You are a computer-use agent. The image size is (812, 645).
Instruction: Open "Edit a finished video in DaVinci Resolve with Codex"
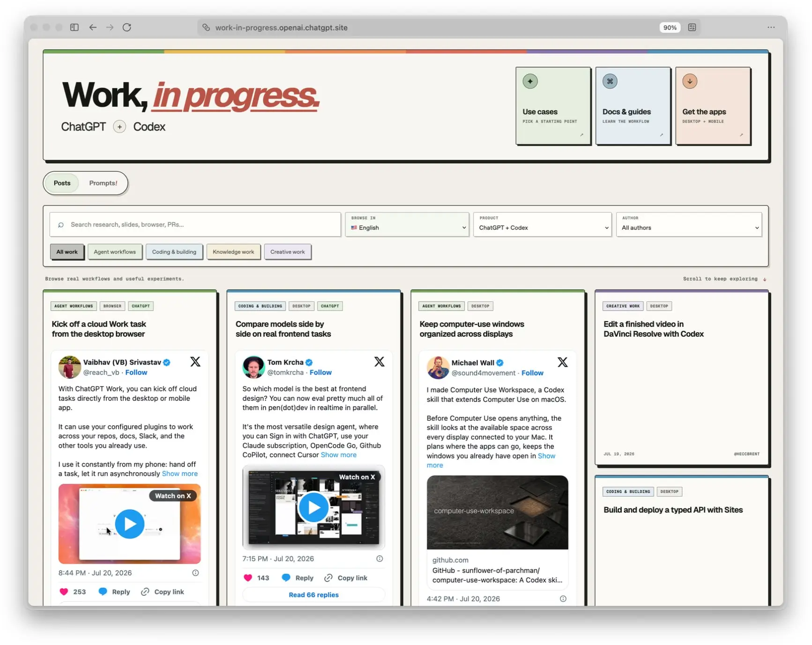653,329
